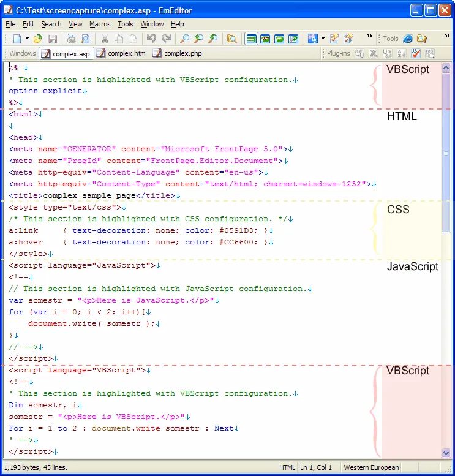Click the folder tool icon in Tools bar
Image resolution: width=455 pixels, height=476 pixels.
[422, 39]
